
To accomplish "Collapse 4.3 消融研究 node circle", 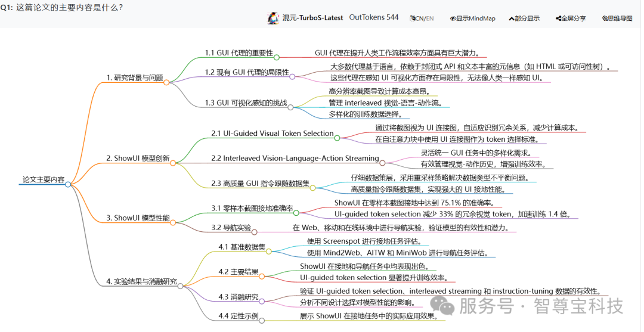I will point(262,301).
